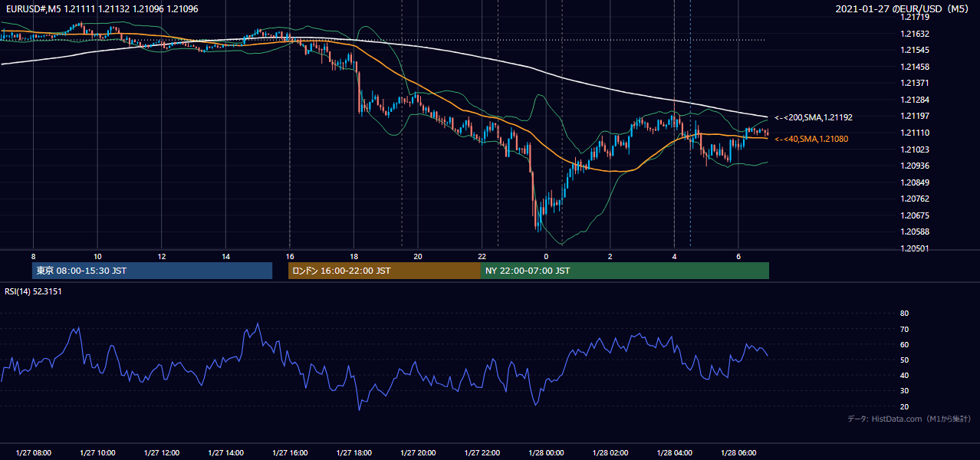
Task: Click the 1/28 00:00 time axis label
Action: pos(546,452)
